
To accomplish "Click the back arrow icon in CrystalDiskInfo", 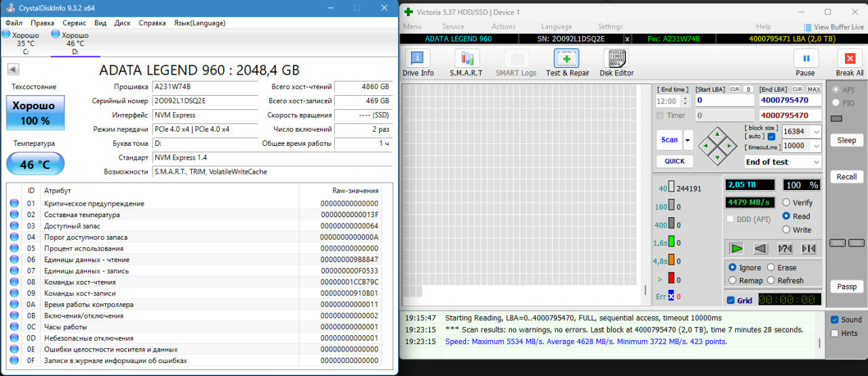I will pyautogui.click(x=13, y=69).
